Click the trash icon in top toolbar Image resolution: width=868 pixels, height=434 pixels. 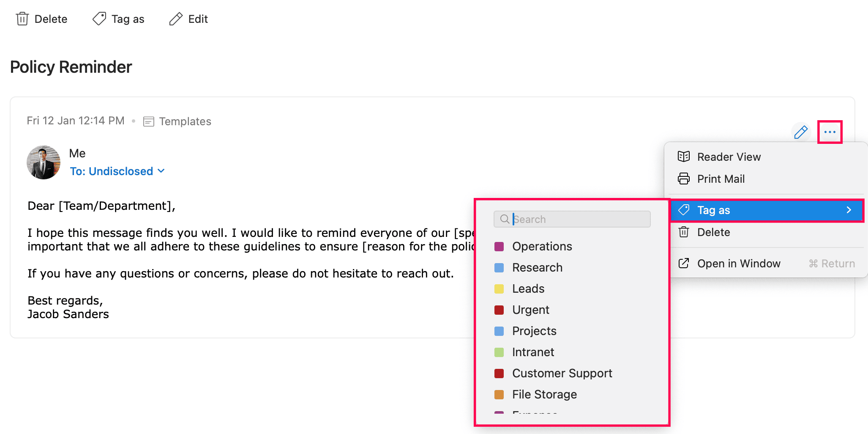(x=22, y=19)
